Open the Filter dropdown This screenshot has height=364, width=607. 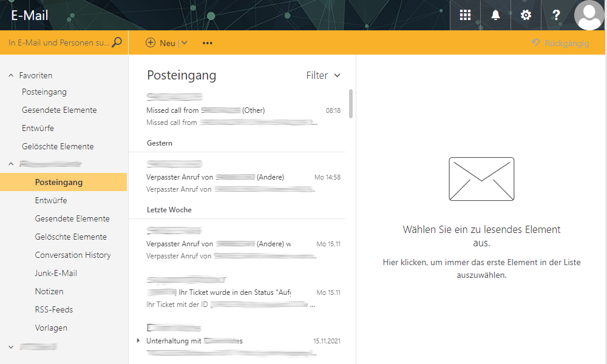point(324,75)
